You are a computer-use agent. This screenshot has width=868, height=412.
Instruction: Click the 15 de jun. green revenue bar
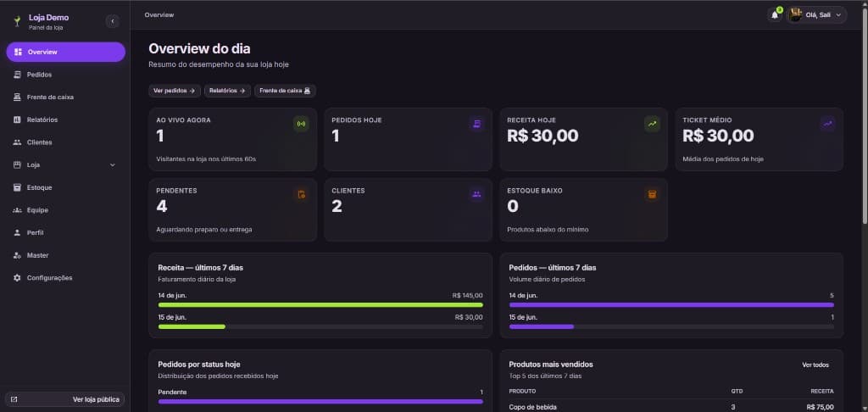point(192,326)
